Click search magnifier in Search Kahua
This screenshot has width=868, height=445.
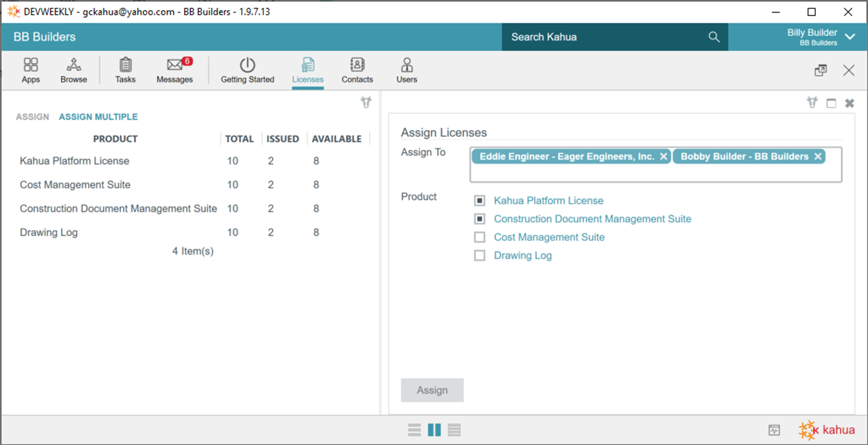[714, 37]
